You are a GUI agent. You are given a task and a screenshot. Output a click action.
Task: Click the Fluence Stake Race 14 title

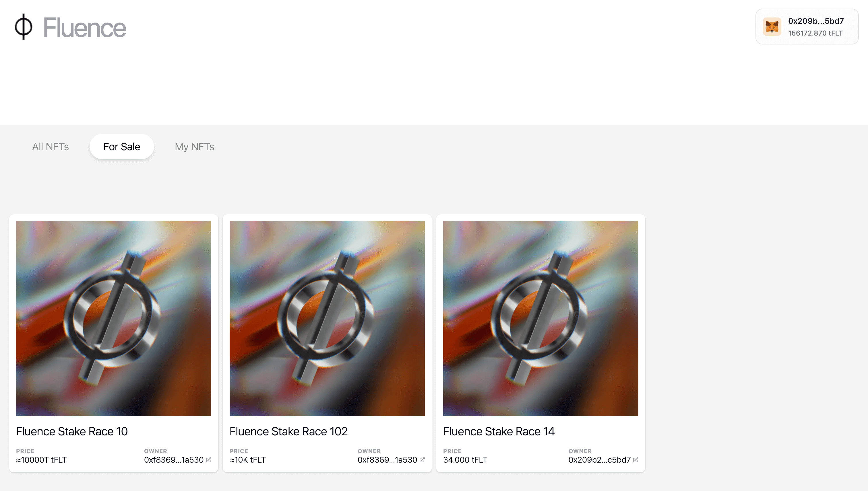click(x=499, y=431)
